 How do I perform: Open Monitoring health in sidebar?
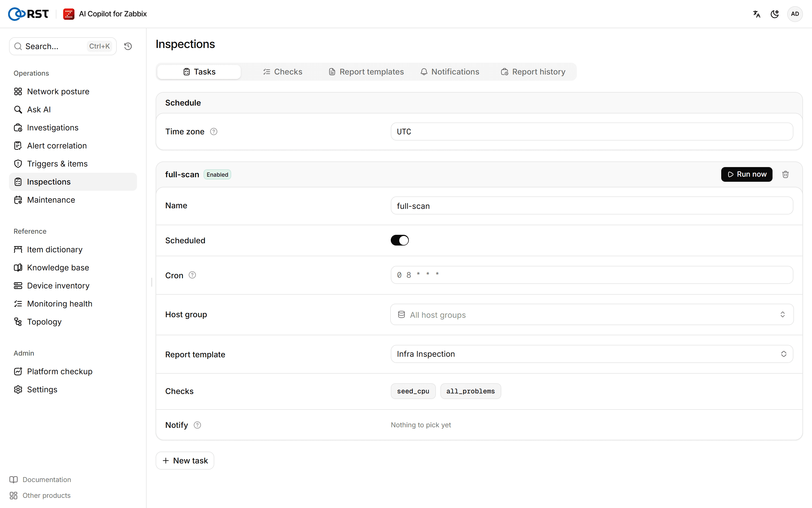(x=73, y=304)
